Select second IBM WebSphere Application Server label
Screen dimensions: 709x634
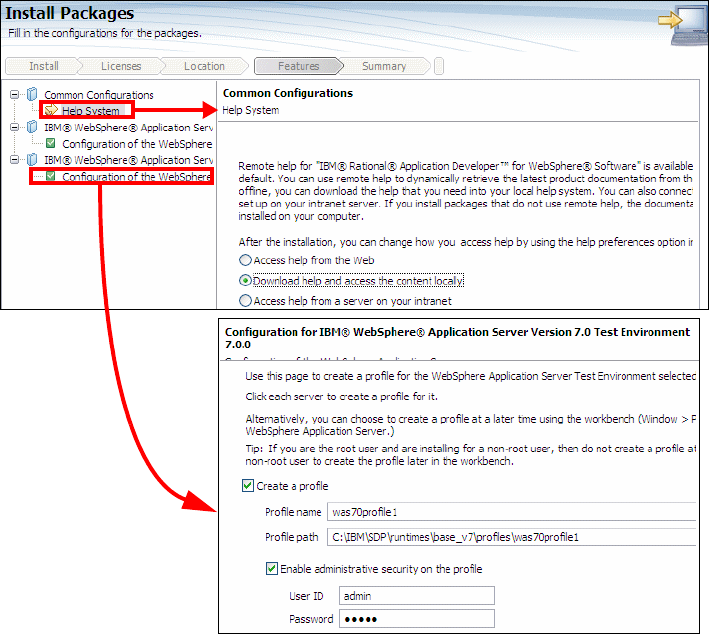[128, 160]
